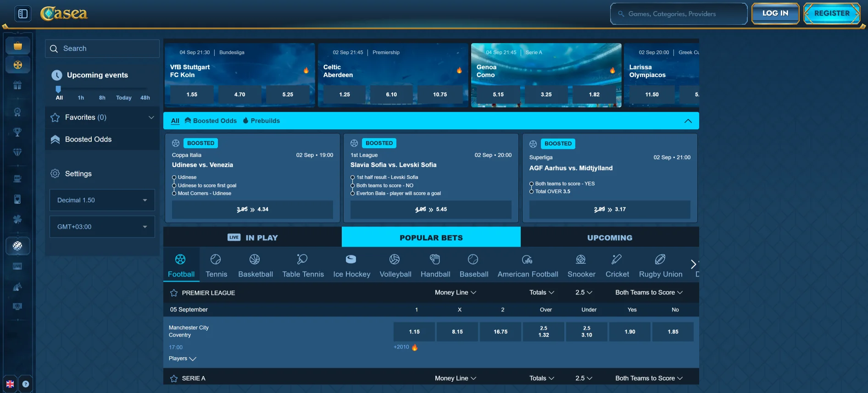Open the Casea logo home link
The height and width of the screenshot is (393, 868).
click(64, 13)
